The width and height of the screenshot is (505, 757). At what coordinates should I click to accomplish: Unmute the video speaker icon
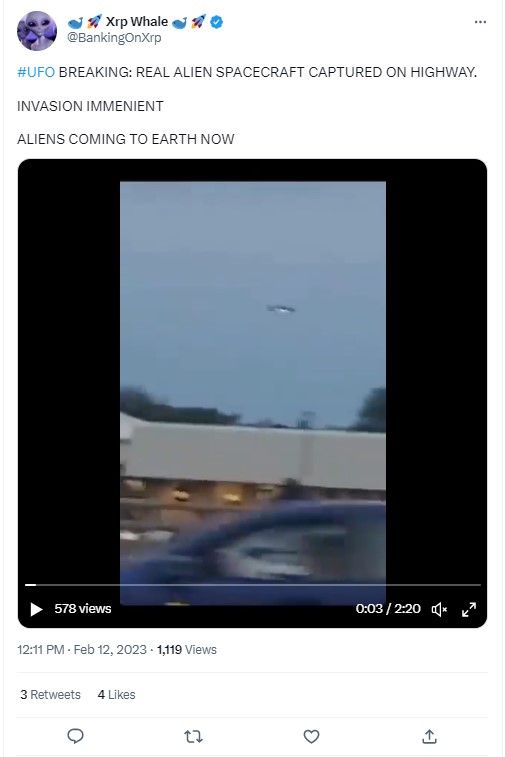click(439, 609)
